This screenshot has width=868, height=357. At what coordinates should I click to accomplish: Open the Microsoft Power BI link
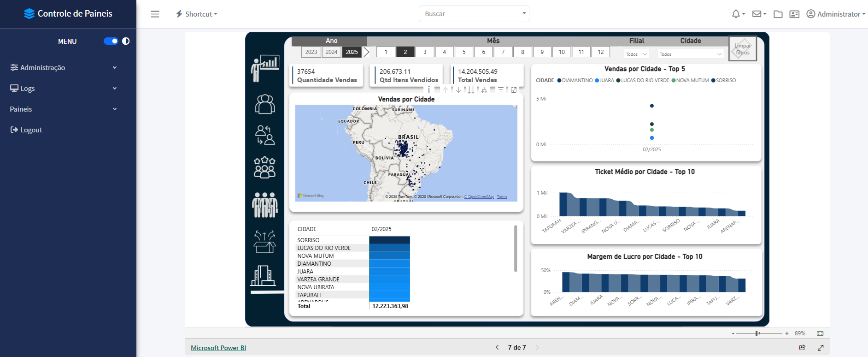click(218, 348)
